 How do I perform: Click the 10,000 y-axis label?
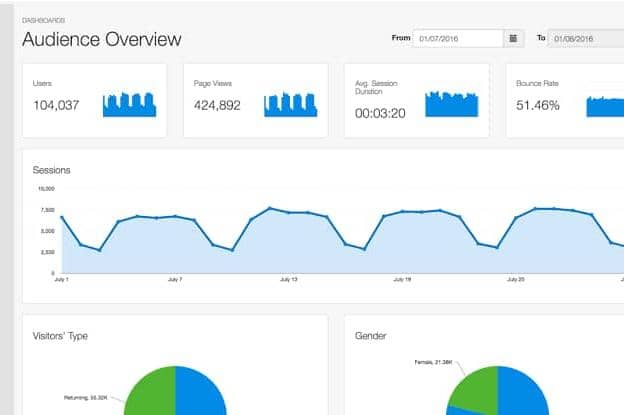coord(46,189)
